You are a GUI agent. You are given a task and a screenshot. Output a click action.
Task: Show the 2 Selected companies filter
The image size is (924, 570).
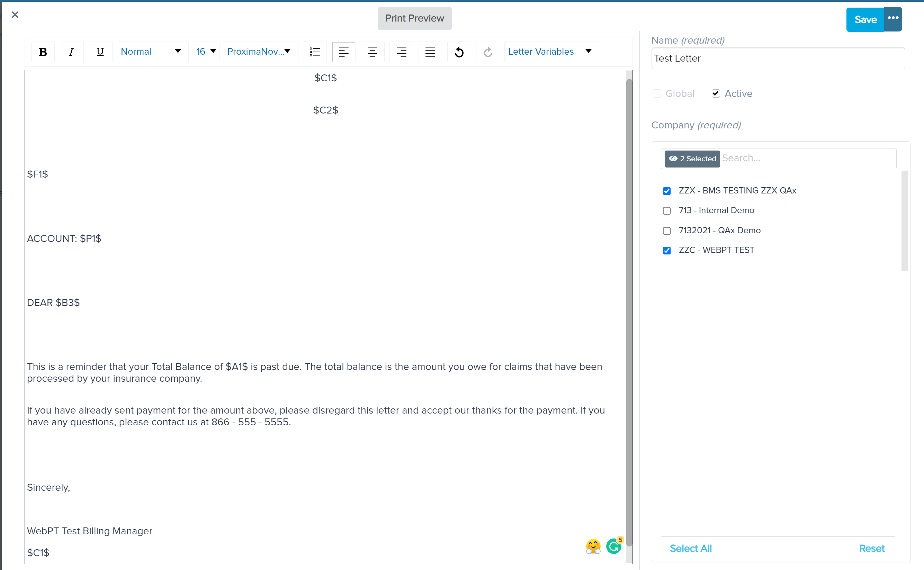tap(692, 159)
